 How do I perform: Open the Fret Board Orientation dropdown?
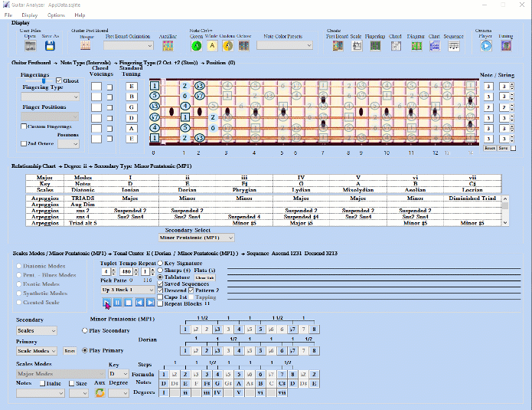coord(129,45)
